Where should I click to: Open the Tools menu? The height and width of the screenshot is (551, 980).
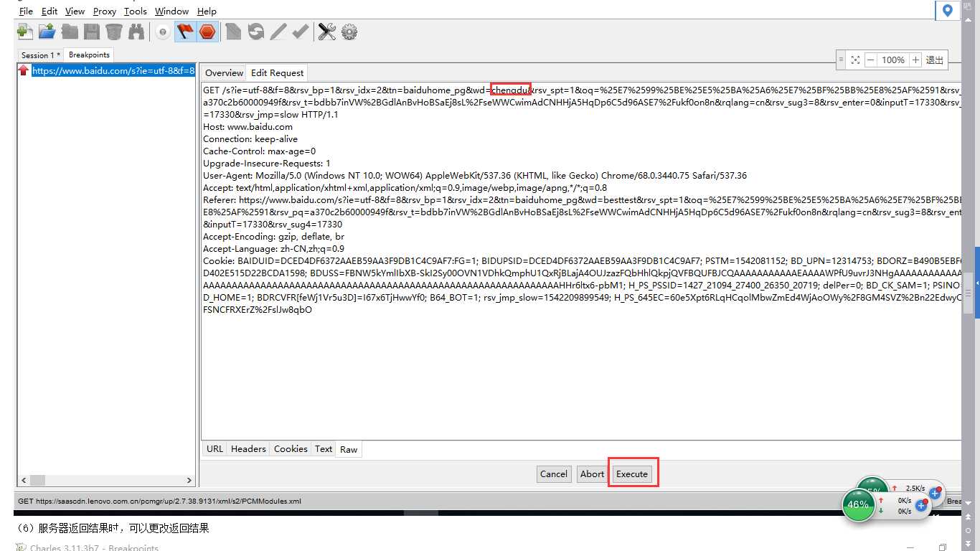pos(136,11)
